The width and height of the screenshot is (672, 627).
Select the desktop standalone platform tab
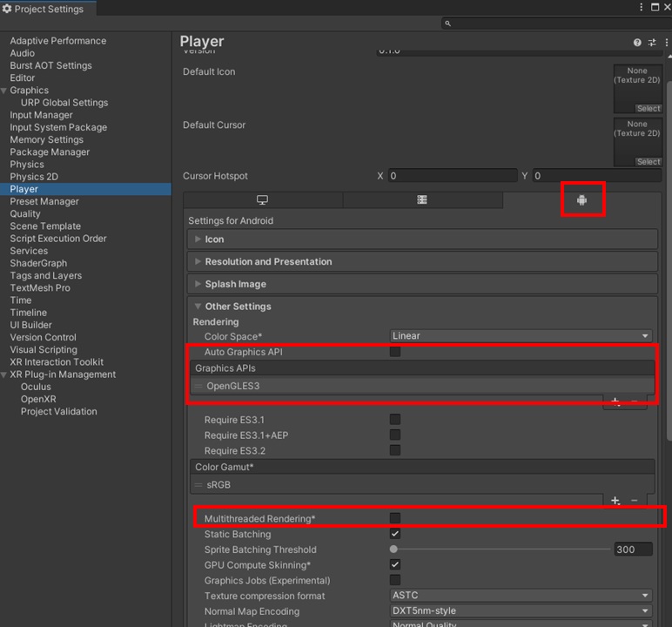coord(263,200)
